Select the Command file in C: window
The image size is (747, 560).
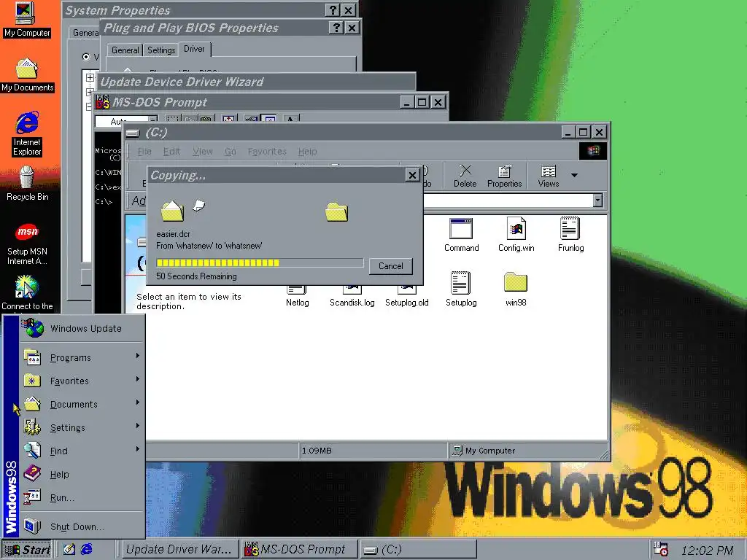461,236
